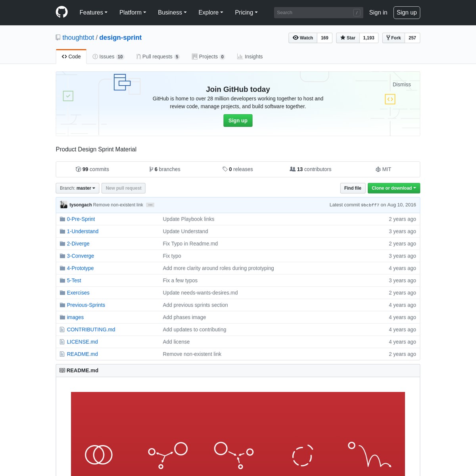This screenshot has height=476, width=476.
Task: Switch to the Insights tab
Action: (x=250, y=57)
